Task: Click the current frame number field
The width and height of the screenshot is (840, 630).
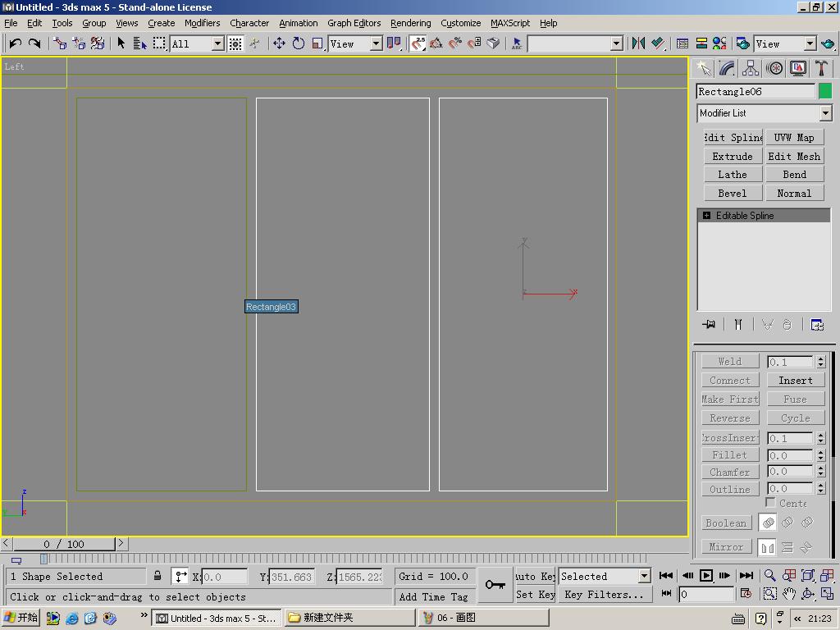Action: pyautogui.click(x=706, y=594)
